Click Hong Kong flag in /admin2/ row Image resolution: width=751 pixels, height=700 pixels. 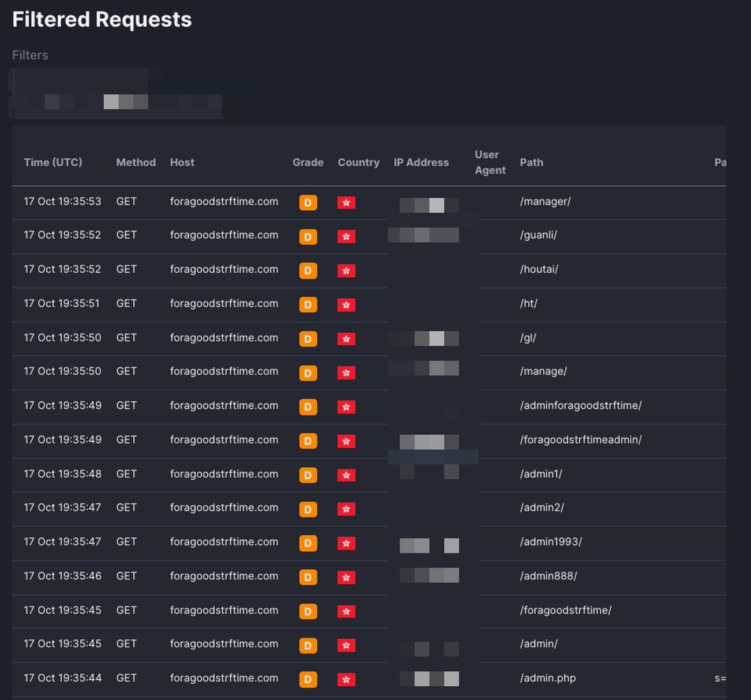point(346,509)
